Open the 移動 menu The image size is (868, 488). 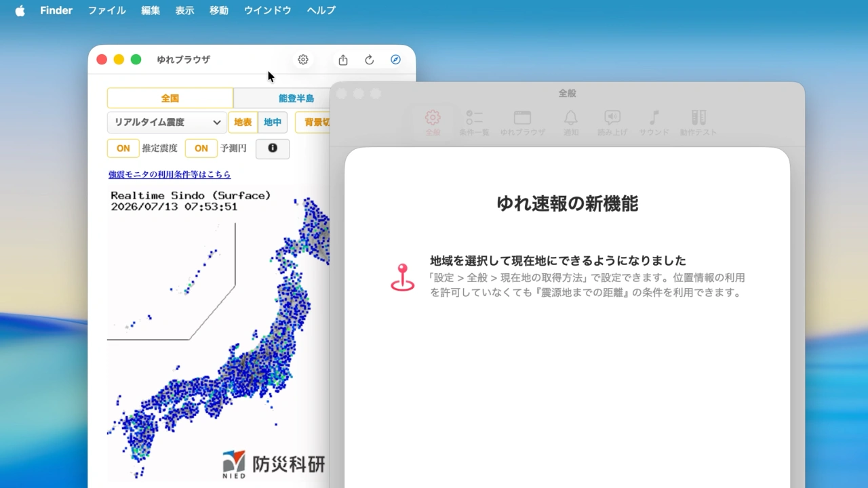point(219,10)
